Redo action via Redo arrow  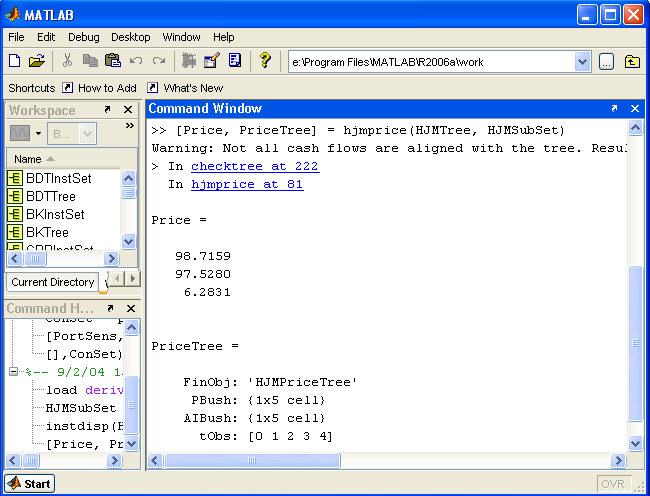[x=159, y=61]
